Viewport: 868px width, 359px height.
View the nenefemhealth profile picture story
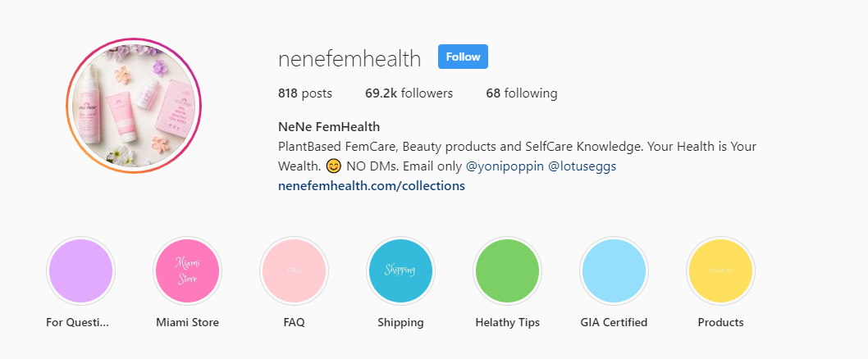135,105
